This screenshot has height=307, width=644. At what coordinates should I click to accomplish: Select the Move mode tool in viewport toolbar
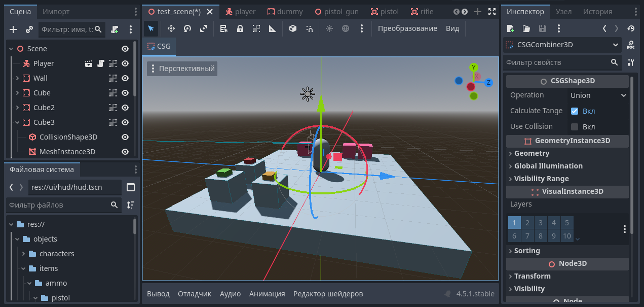coord(171,29)
